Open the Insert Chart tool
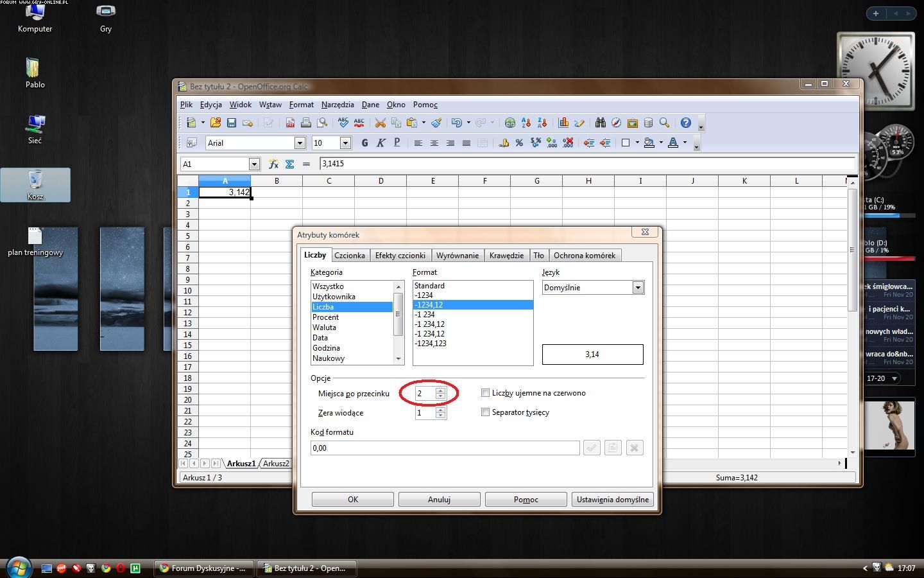The image size is (924, 578). pos(563,123)
